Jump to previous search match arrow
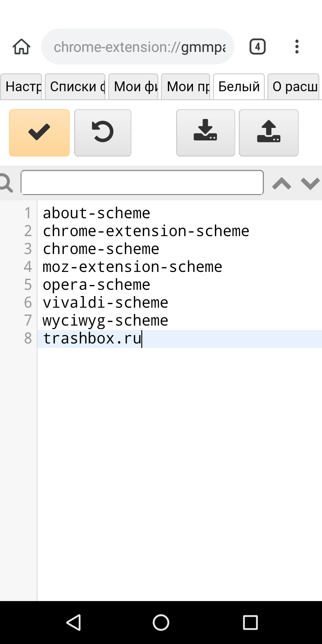Screen dimensions: 322x644 click(282, 183)
